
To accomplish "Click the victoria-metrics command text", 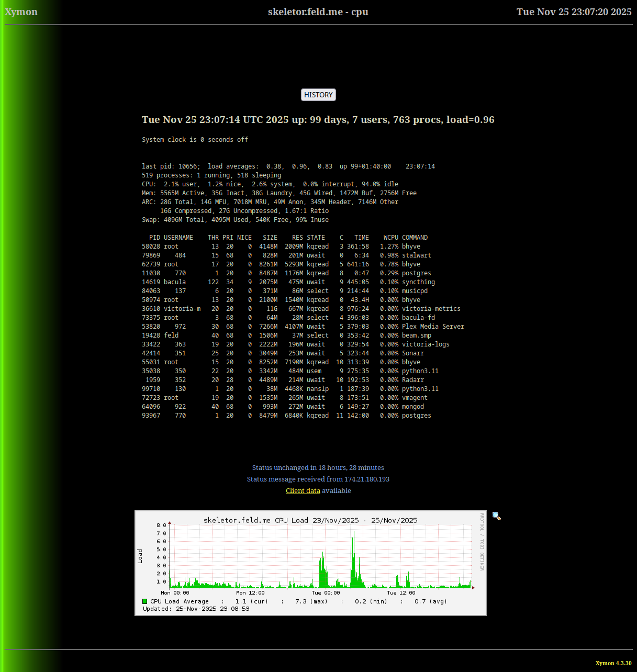I will [431, 309].
